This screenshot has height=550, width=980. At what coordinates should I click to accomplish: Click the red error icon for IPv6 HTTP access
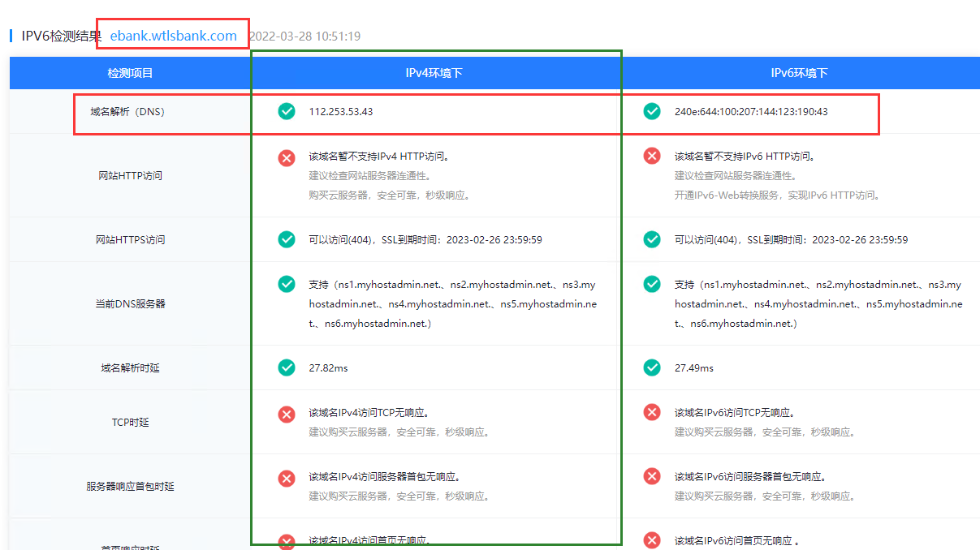tap(651, 157)
